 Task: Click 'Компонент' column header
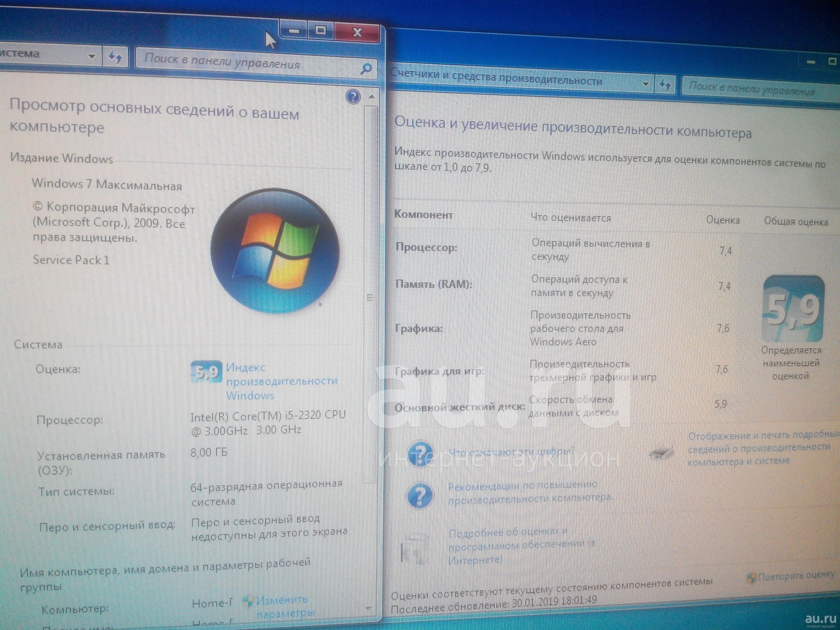tap(423, 215)
